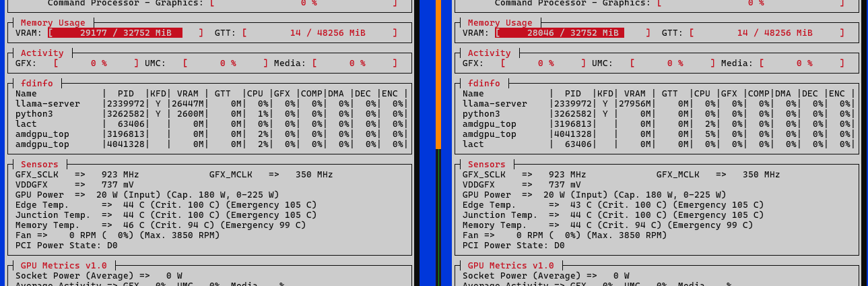Select Socket Power (Average) line in right pane

[545, 276]
